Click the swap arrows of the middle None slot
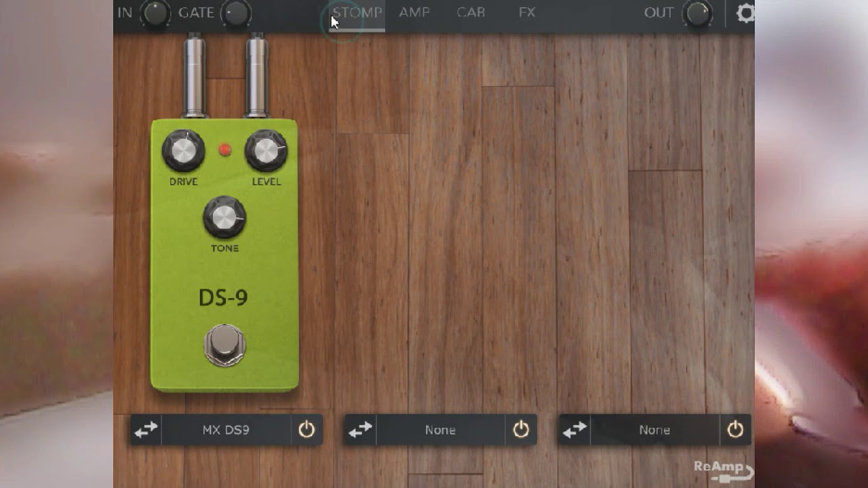The image size is (868, 488). pos(360,430)
